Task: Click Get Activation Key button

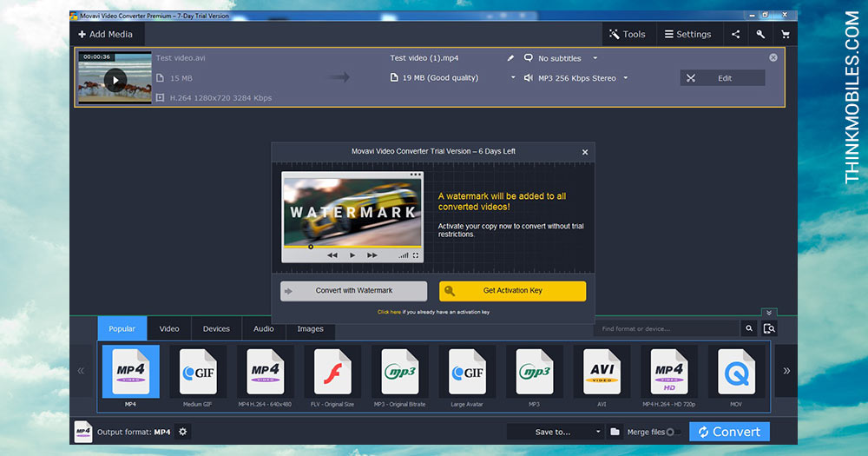Action: pyautogui.click(x=513, y=291)
